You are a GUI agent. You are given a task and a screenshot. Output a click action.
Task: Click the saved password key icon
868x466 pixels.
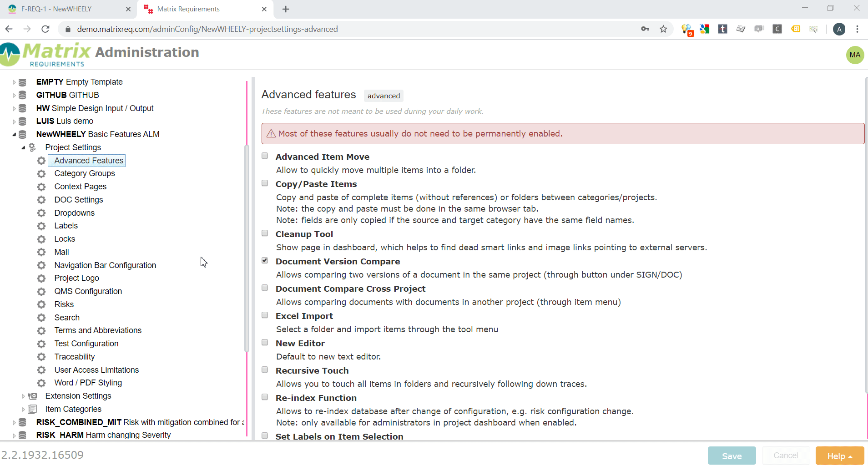(x=645, y=29)
